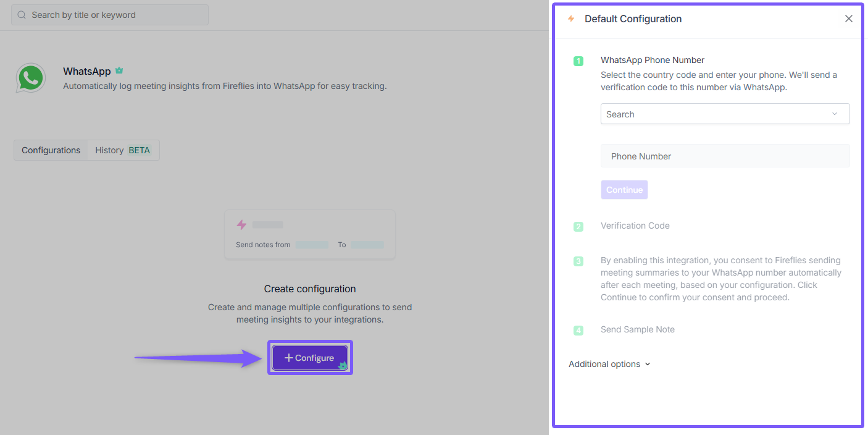
Task: Click the country code dropdown chevron arrow
Action: coord(835,114)
